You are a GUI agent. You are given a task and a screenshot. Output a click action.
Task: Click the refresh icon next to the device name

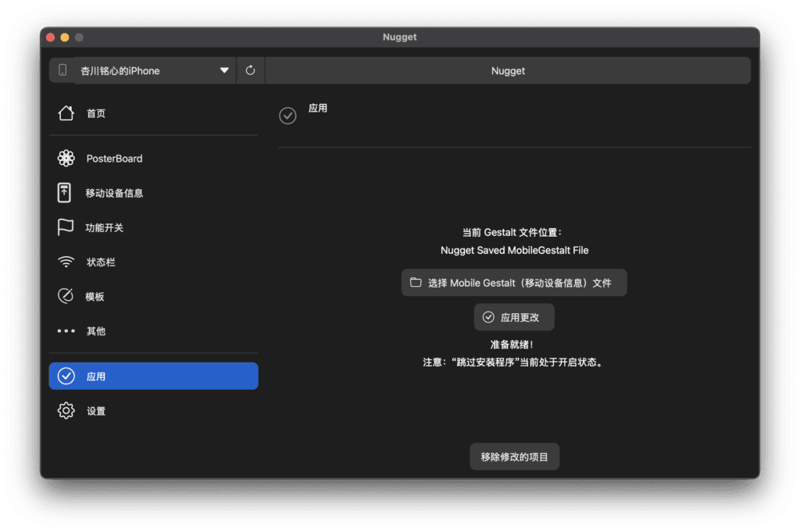[250, 70]
